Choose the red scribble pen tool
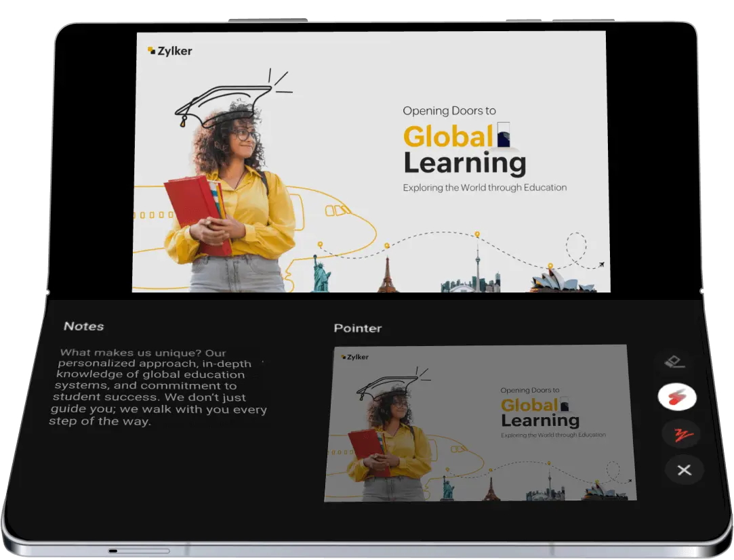 point(682,435)
